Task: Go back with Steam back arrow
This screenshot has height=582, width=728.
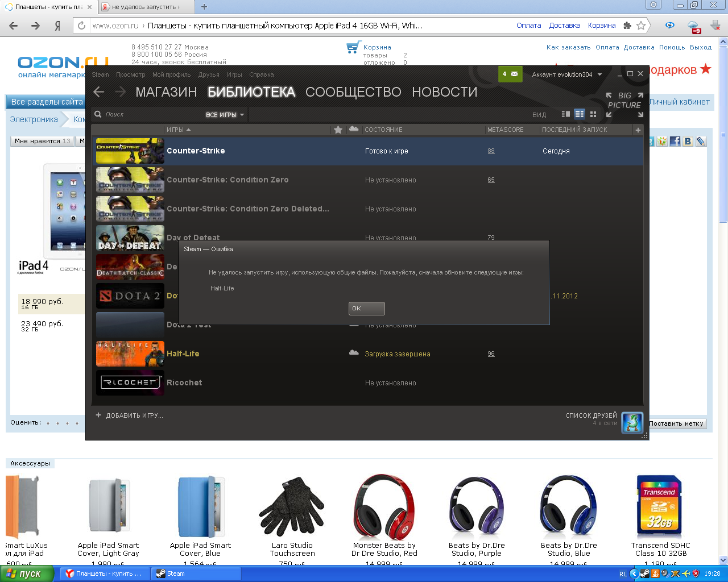Action: [99, 92]
